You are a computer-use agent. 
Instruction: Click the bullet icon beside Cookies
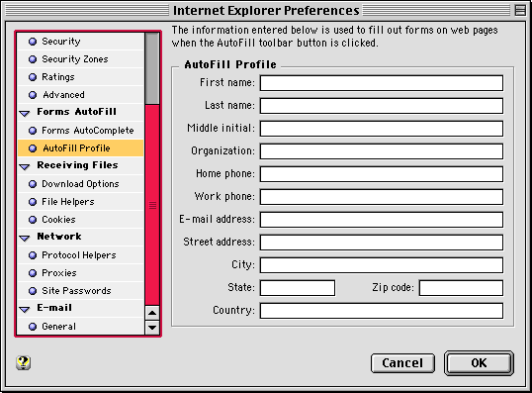[33, 220]
